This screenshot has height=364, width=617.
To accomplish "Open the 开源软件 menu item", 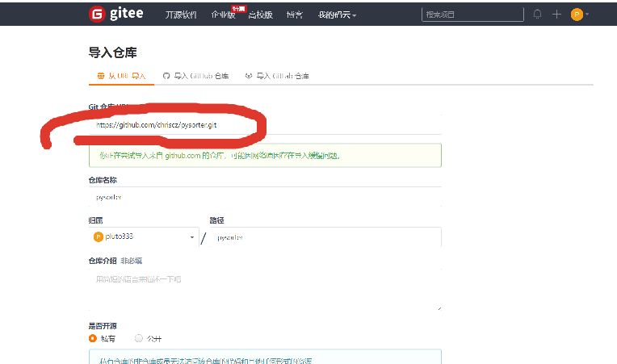I will click(x=181, y=15).
